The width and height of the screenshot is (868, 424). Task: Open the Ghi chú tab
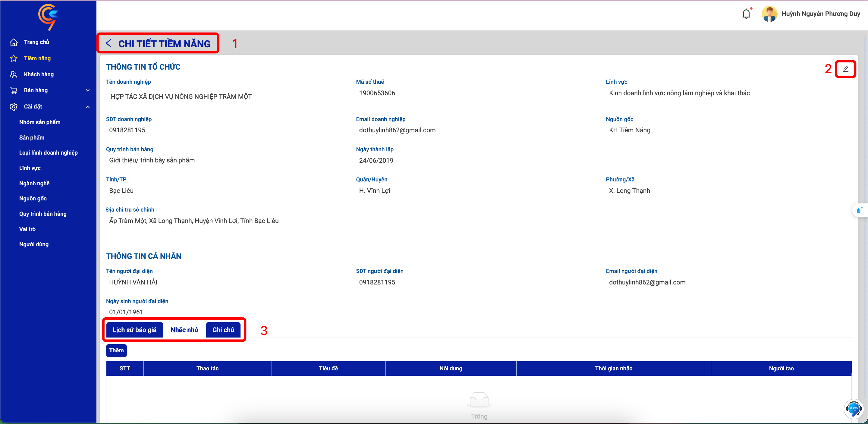pos(223,330)
